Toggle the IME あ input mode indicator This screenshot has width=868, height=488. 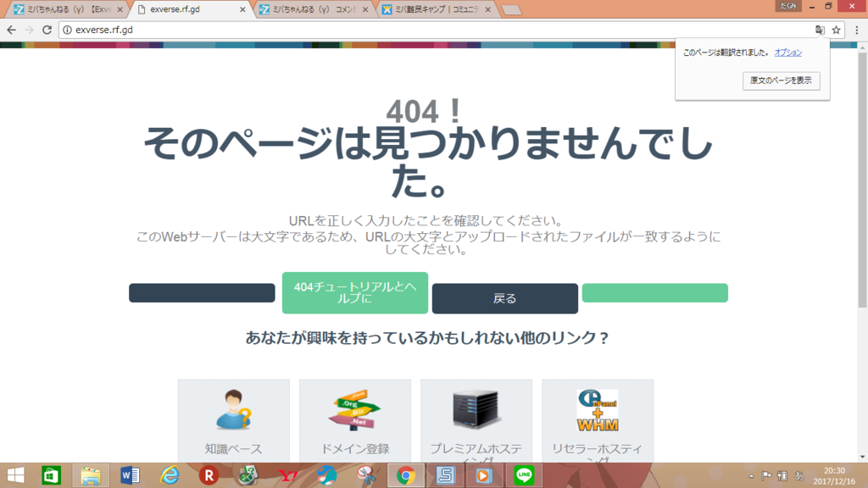coord(798,476)
